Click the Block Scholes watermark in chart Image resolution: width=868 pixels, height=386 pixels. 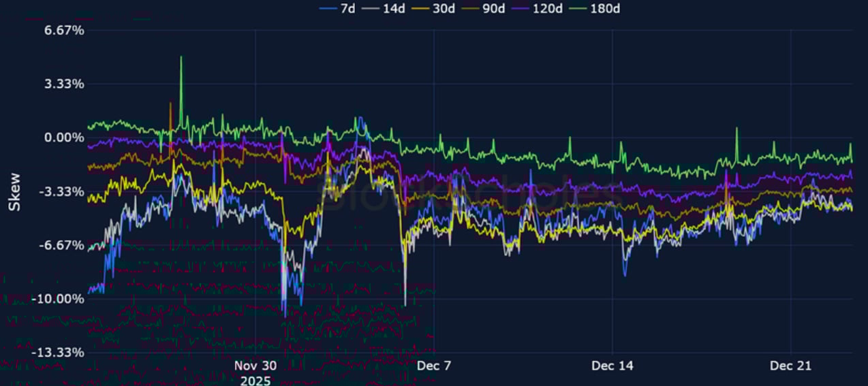[470, 194]
